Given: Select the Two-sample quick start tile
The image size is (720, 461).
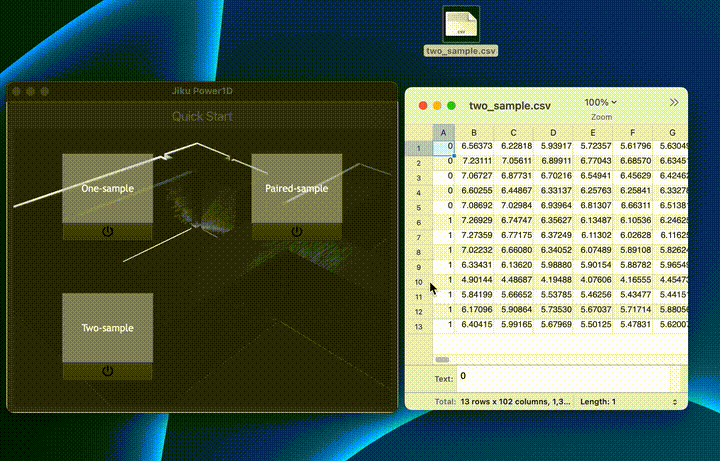Looking at the screenshot, I should [x=108, y=328].
